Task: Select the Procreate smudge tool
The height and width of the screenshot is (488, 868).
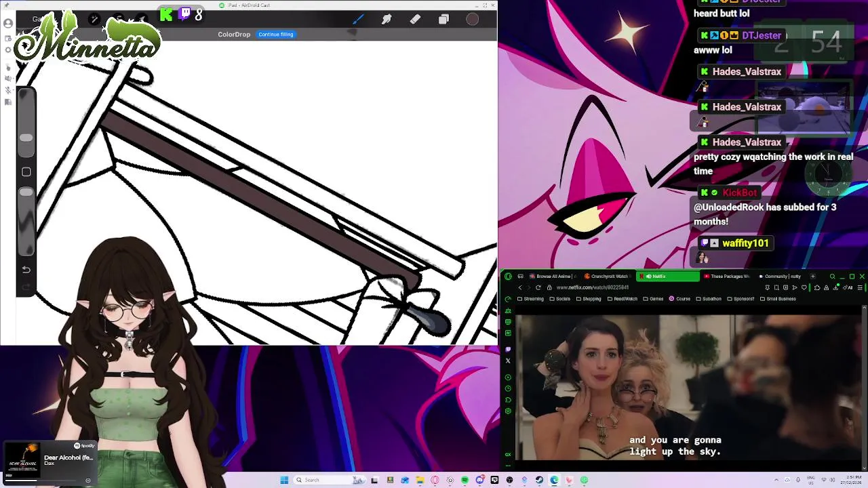Action: coord(387,19)
